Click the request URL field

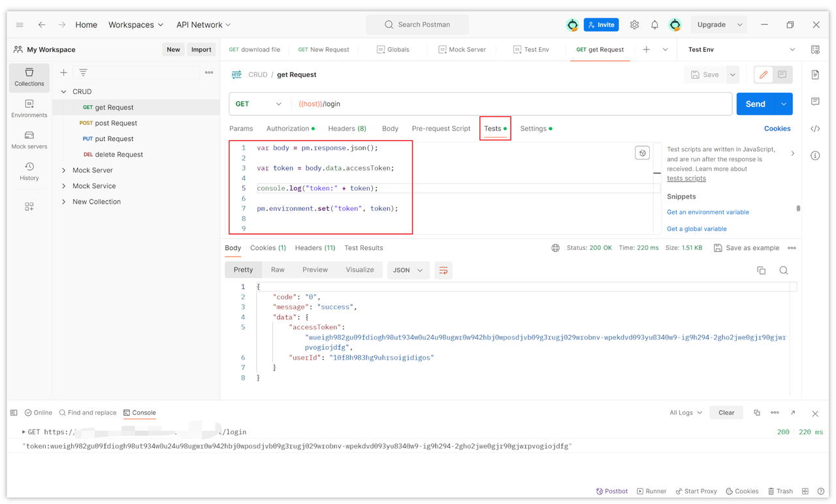coord(513,104)
